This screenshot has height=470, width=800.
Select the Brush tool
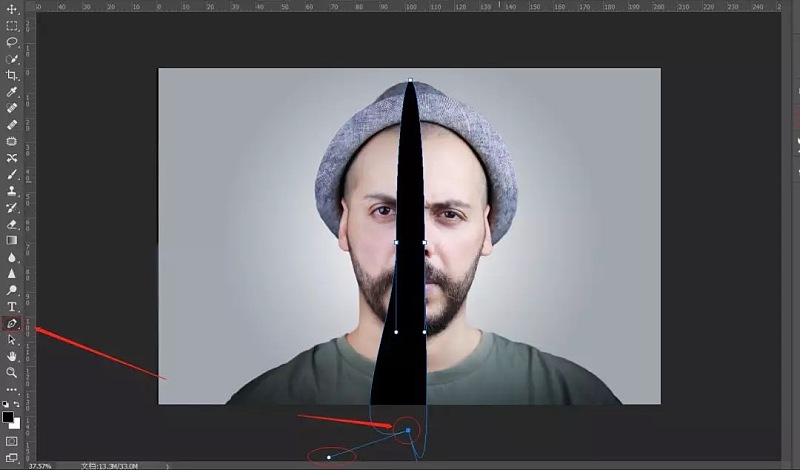pyautogui.click(x=11, y=175)
